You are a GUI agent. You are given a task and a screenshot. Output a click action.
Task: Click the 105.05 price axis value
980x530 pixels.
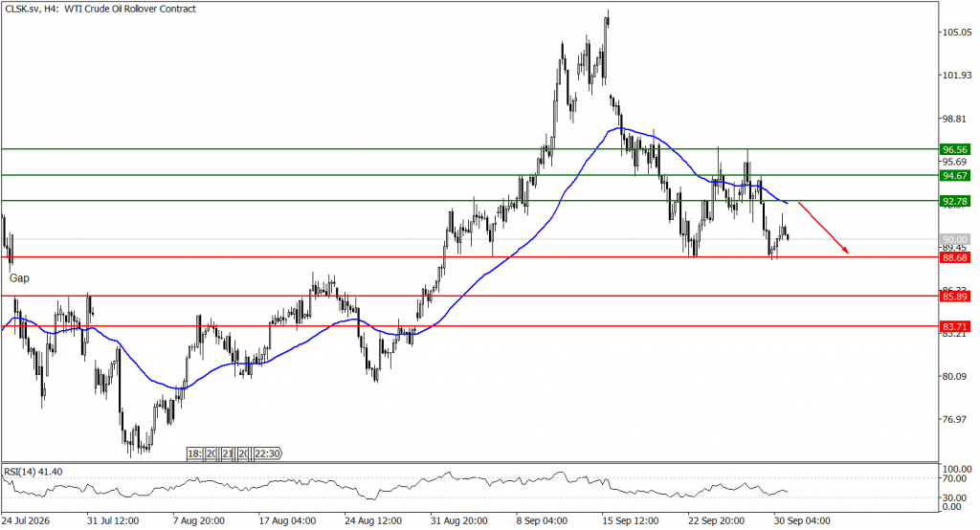tap(957, 33)
